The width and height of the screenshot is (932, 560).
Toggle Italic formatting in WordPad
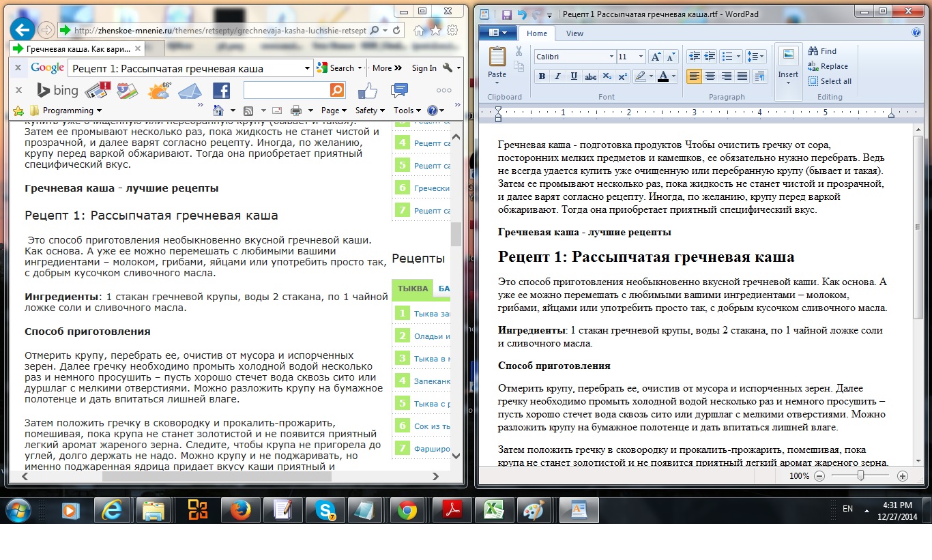click(x=558, y=76)
